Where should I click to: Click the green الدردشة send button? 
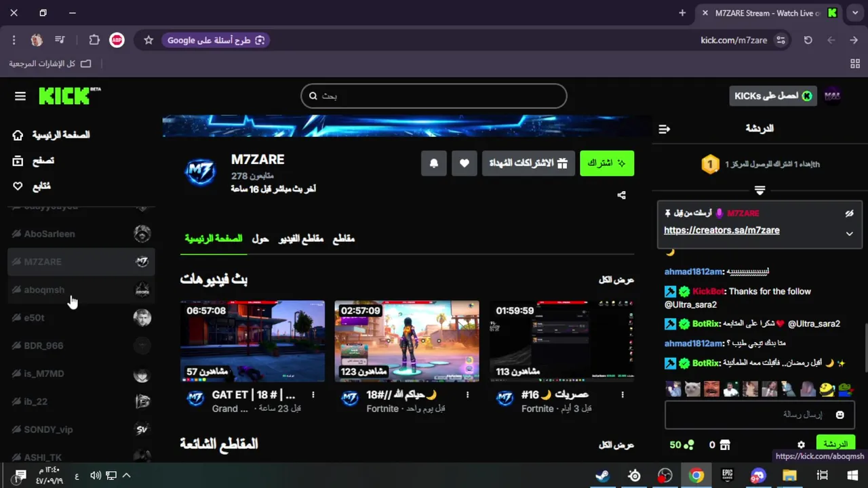(835, 445)
